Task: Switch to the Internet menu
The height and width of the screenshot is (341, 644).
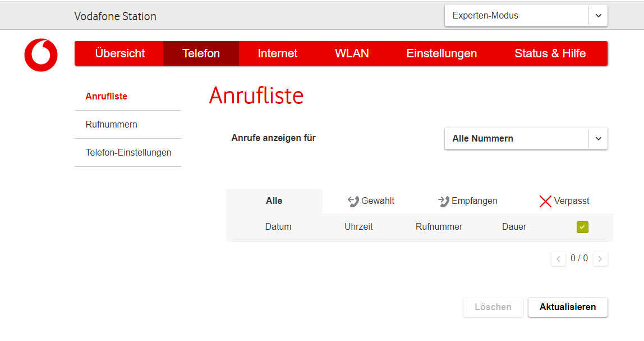Action: coord(278,53)
